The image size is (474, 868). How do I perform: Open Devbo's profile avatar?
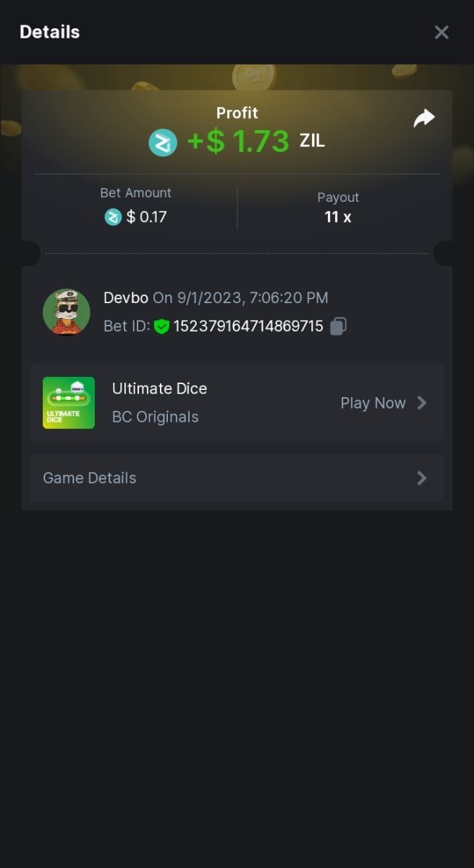coord(67,312)
